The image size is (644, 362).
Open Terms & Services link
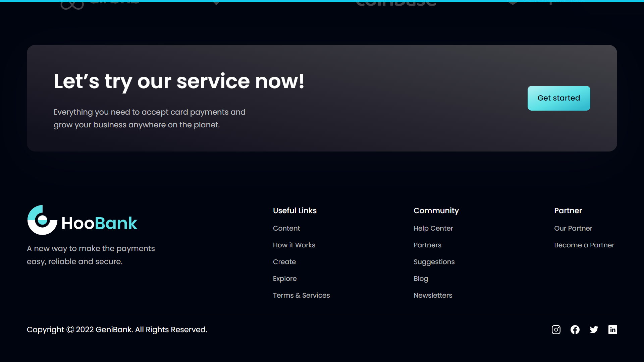tap(301, 295)
